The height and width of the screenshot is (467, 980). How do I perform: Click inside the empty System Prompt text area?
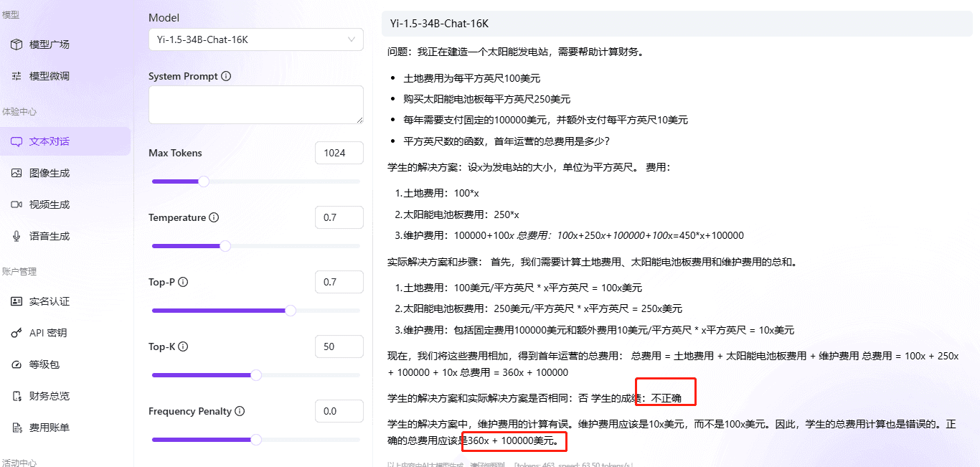pos(255,105)
